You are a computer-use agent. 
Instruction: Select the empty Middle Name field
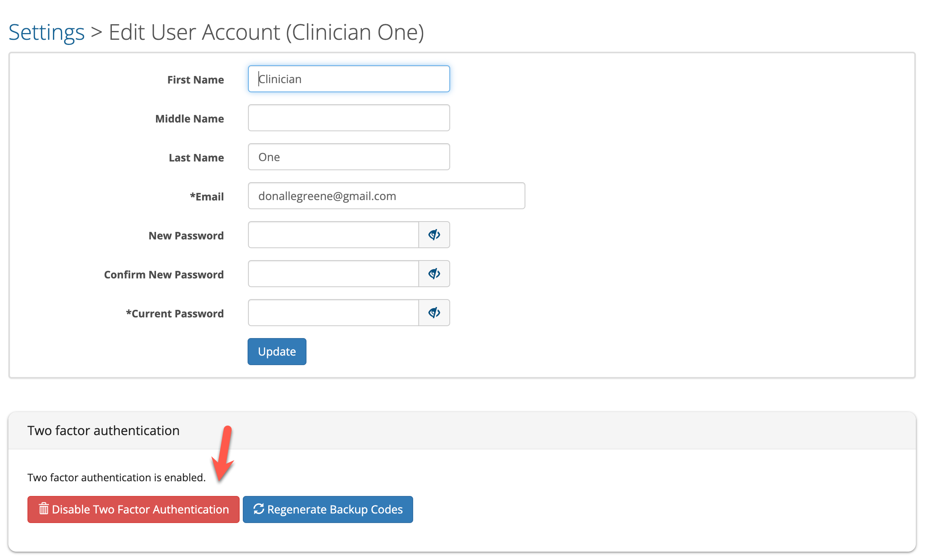pos(348,118)
